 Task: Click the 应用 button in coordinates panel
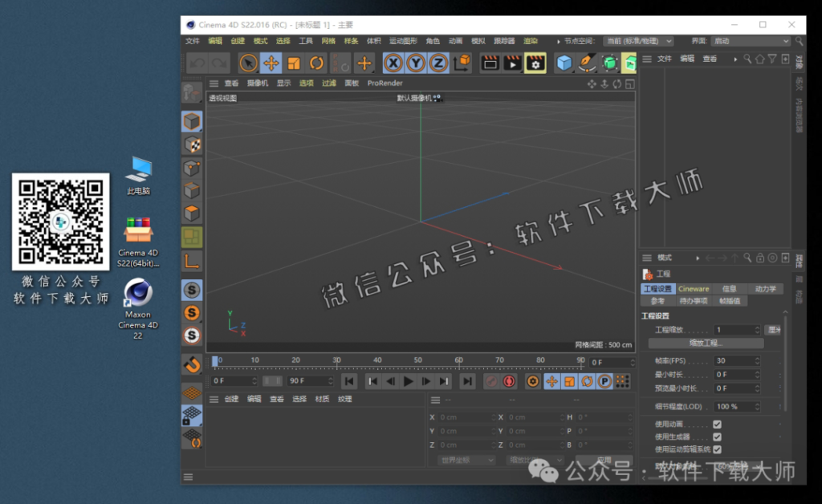coord(604,460)
